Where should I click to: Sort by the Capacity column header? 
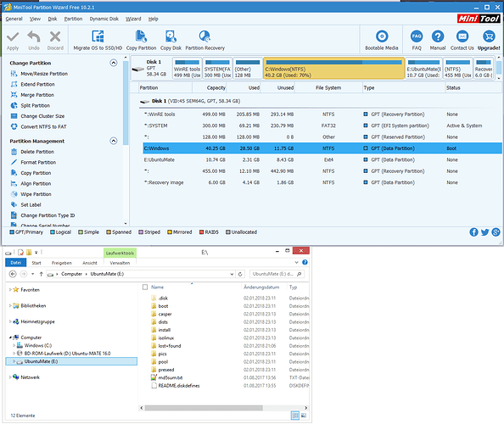point(210,87)
